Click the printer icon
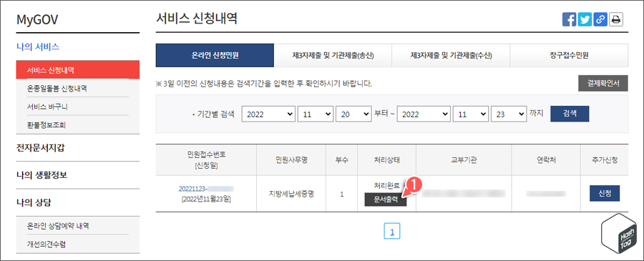644x261 pixels. 616,19
